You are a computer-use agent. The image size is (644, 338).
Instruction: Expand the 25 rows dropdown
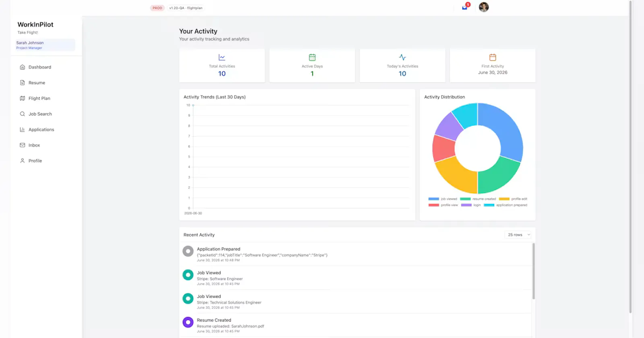(x=518, y=235)
